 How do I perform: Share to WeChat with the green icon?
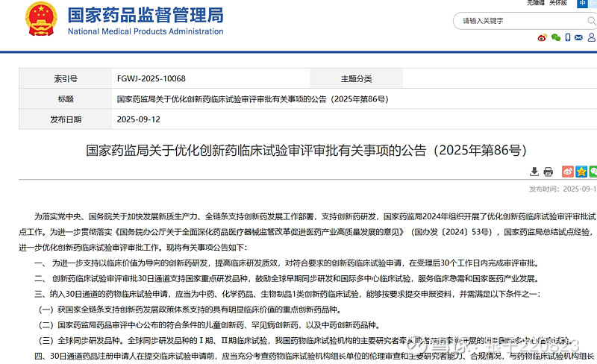coord(593,172)
